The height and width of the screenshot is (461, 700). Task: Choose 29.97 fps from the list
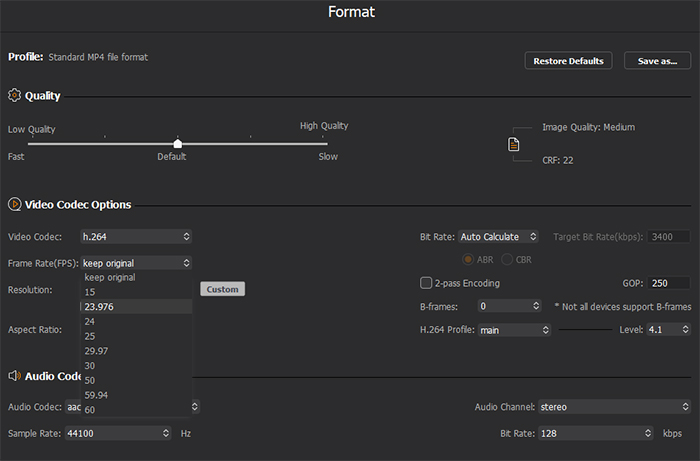click(x=136, y=351)
